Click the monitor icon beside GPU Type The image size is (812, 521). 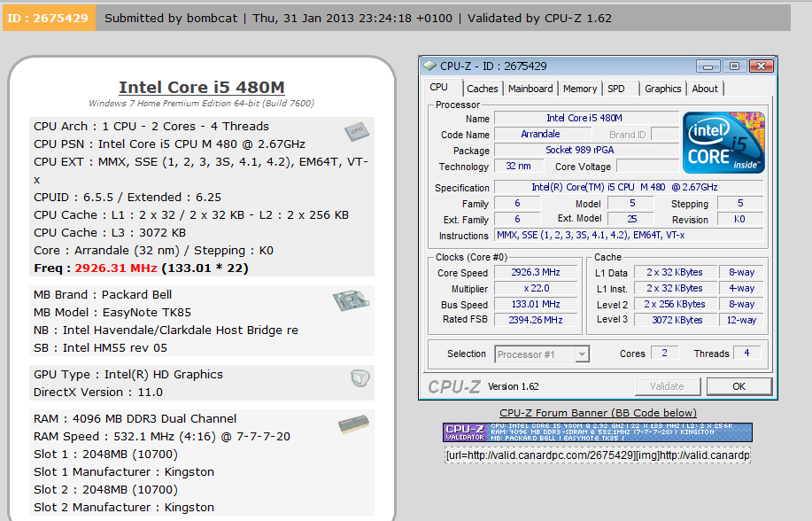coord(360,378)
